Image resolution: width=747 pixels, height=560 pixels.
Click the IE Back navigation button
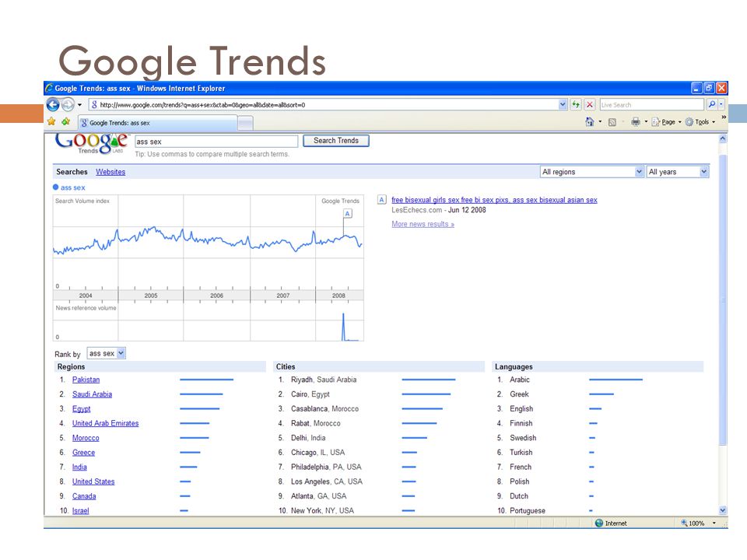53,104
